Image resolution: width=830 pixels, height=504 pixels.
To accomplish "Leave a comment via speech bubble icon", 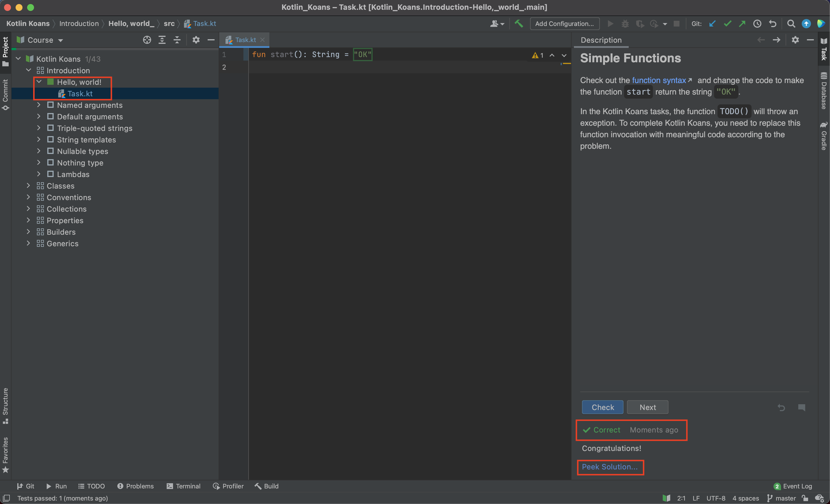I will coord(801,407).
